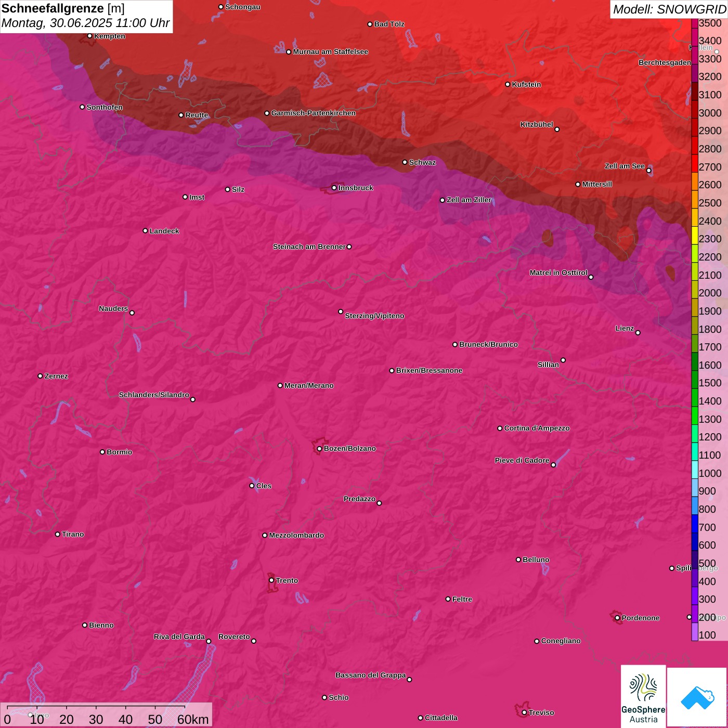Click the Treviso city marker dot
This screenshot has width=728, height=728.
(x=525, y=712)
